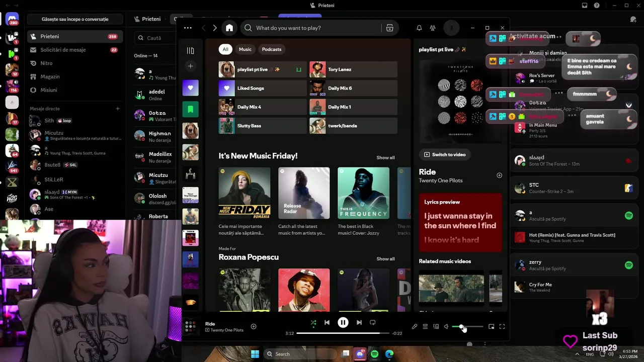Viewport: 644px width, 362px height.
Task: Seek on the song progress bar
Action: click(x=343, y=333)
